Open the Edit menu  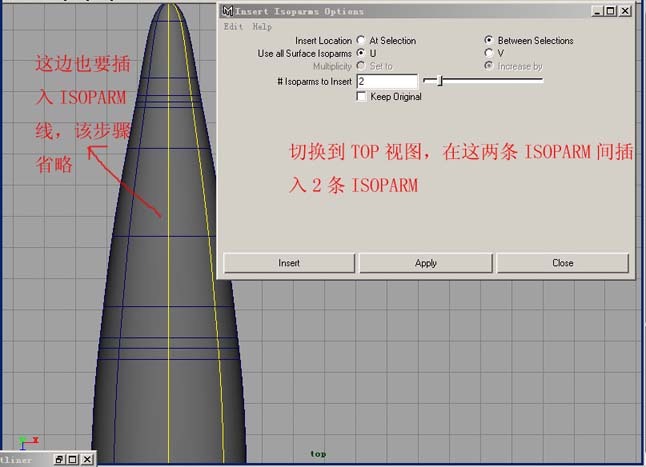click(233, 27)
